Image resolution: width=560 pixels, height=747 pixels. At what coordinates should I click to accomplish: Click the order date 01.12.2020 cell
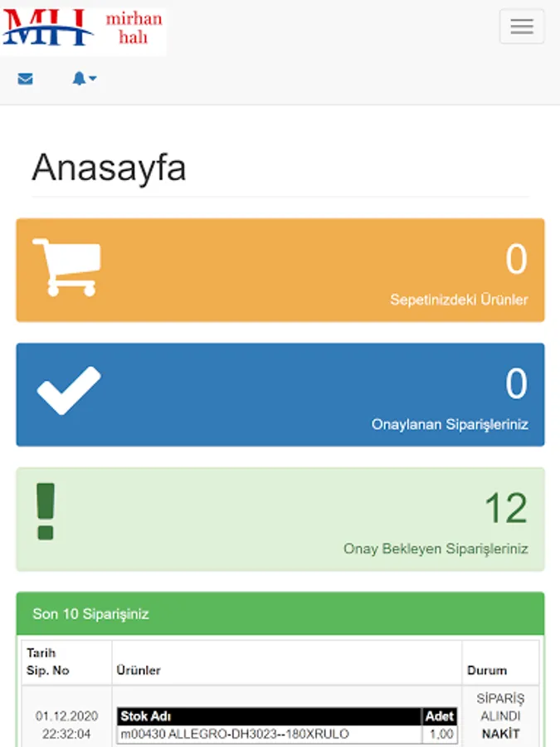point(66,716)
